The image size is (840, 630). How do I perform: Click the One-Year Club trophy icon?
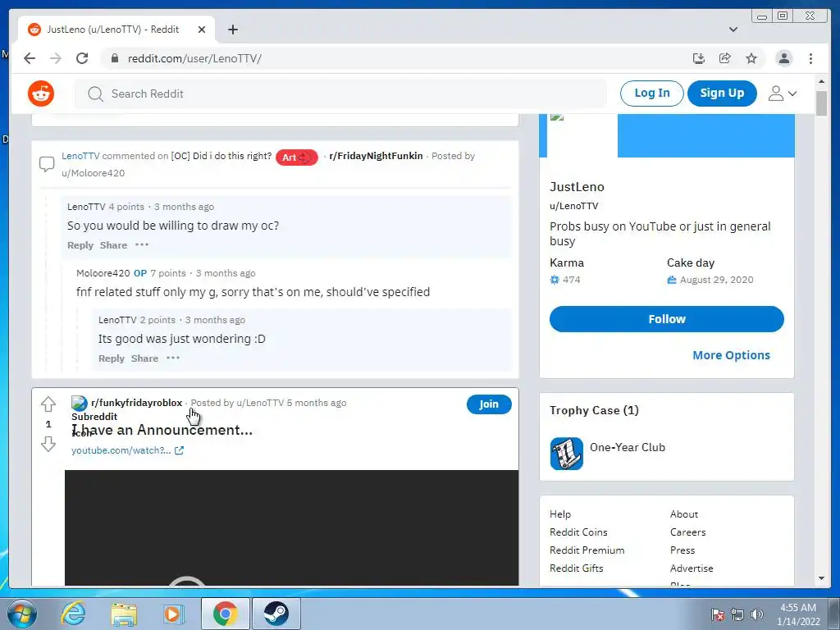tap(566, 453)
